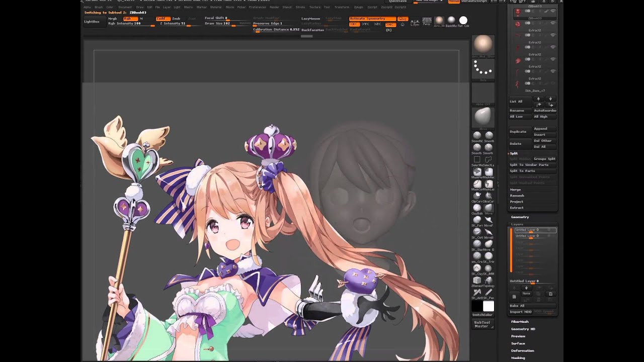Image resolution: width=644 pixels, height=362 pixels.
Task: Toggle the >X< symmetry axis
Action: click(354, 24)
